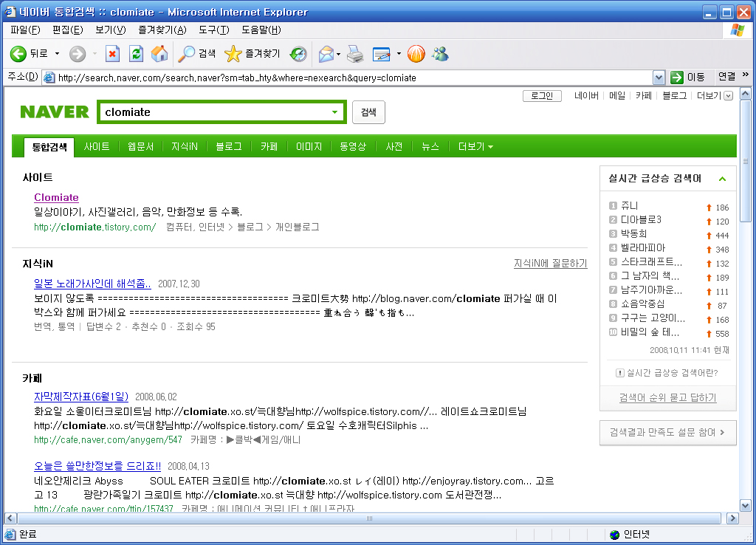Open the 편집(E) menu
Image resolution: width=756 pixels, height=545 pixels.
68,30
